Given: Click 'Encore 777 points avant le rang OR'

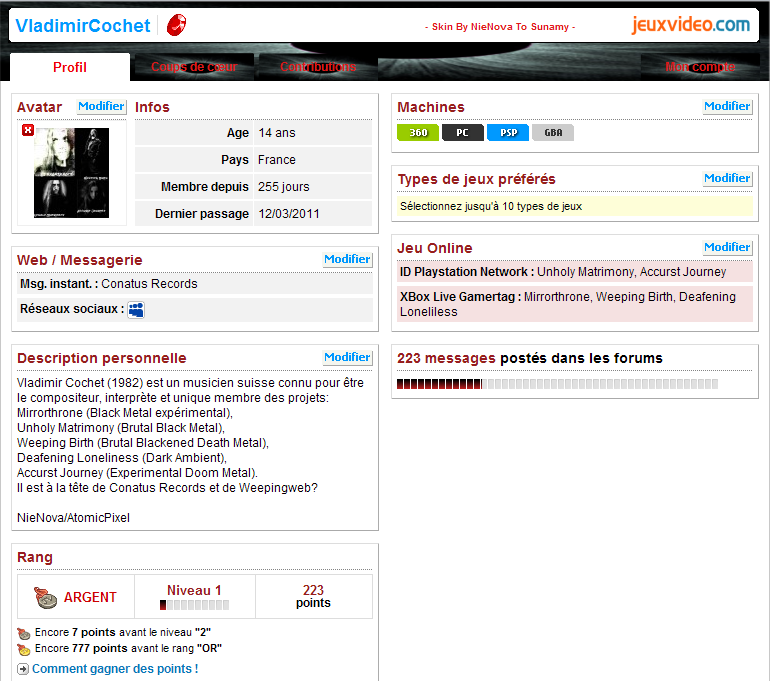Looking at the screenshot, I should [128, 648].
